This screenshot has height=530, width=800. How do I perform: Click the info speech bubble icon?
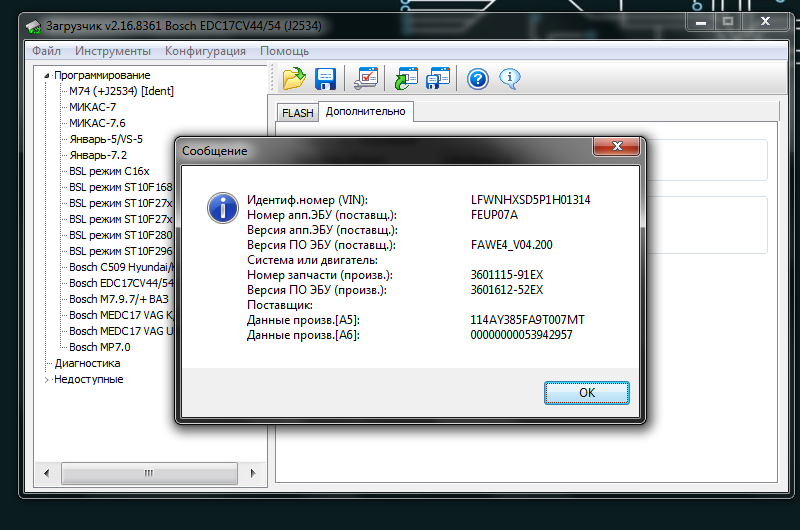(510, 78)
